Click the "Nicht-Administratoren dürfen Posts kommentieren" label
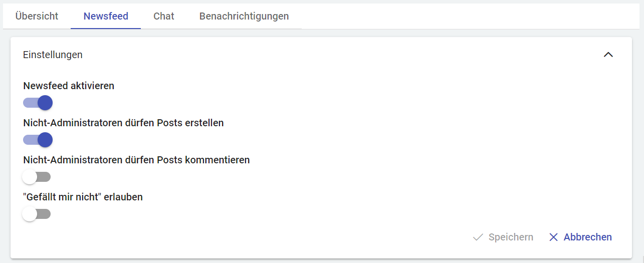The image size is (644, 263). (136, 160)
